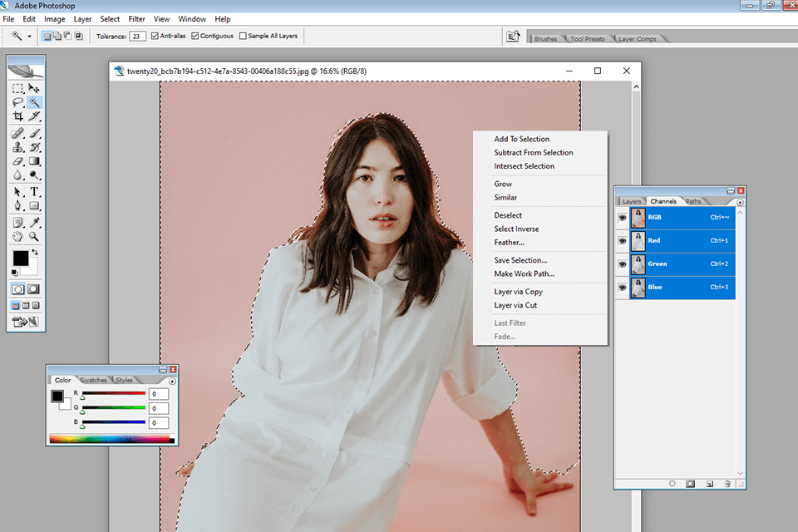Select the Rectangle shape tool
798x532 pixels.
click(x=34, y=205)
